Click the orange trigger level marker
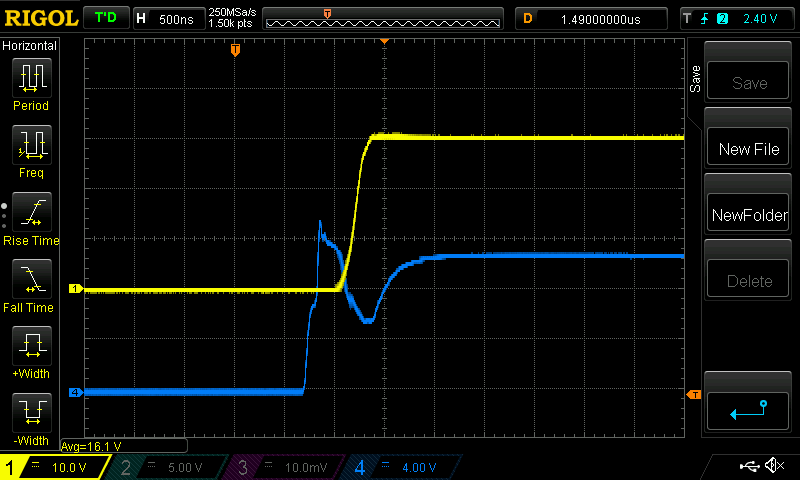The image size is (800, 480). (693, 395)
